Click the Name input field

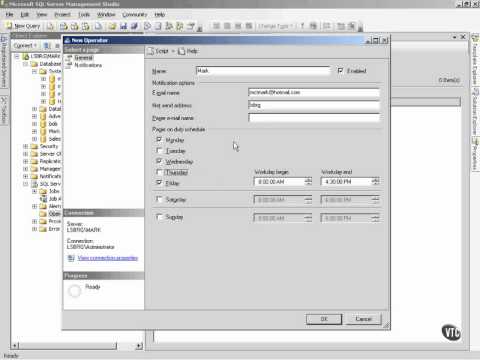pyautogui.click(x=263, y=71)
